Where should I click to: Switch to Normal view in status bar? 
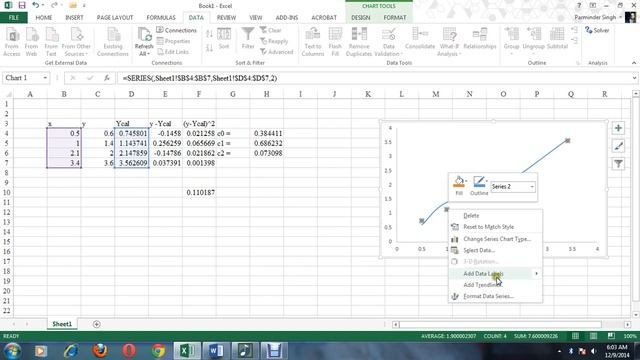[x=575, y=336]
